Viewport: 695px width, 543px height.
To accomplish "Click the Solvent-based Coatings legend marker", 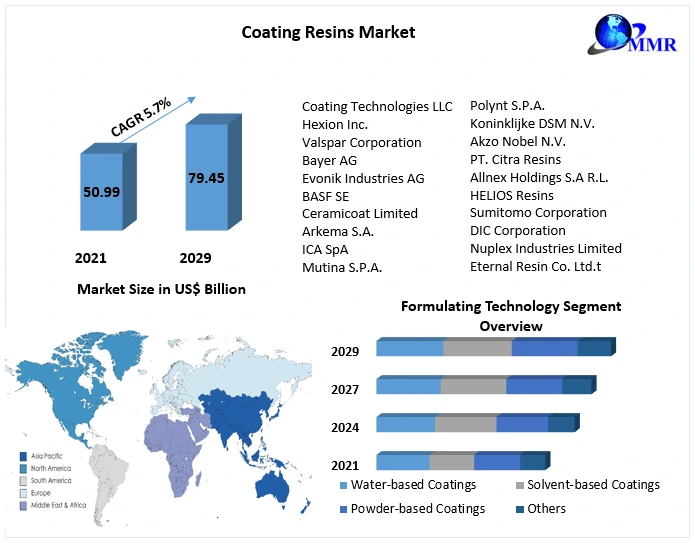I will click(520, 485).
